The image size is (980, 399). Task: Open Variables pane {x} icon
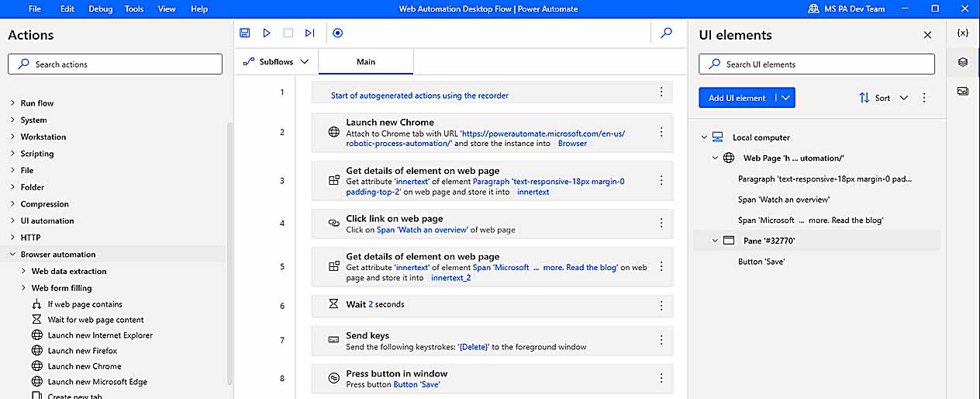point(963,33)
